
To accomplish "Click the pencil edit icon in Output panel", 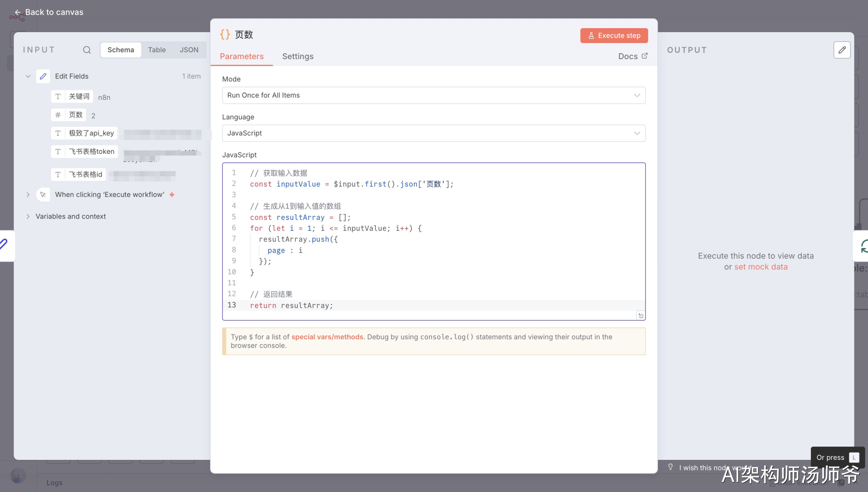I will pos(842,50).
